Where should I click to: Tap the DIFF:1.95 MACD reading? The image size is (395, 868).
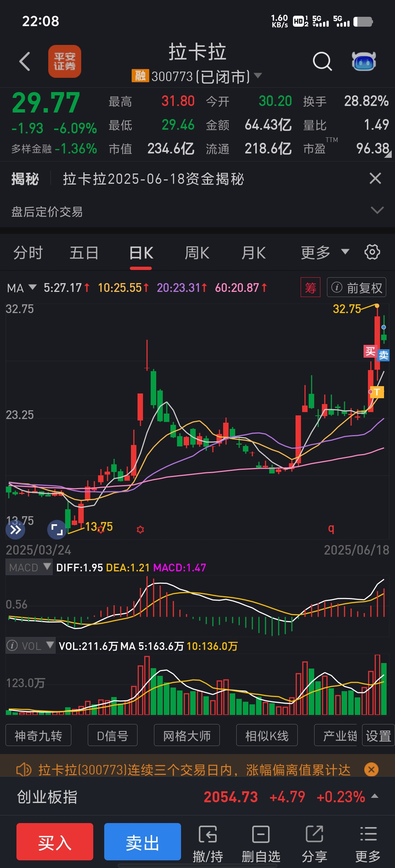(x=79, y=567)
